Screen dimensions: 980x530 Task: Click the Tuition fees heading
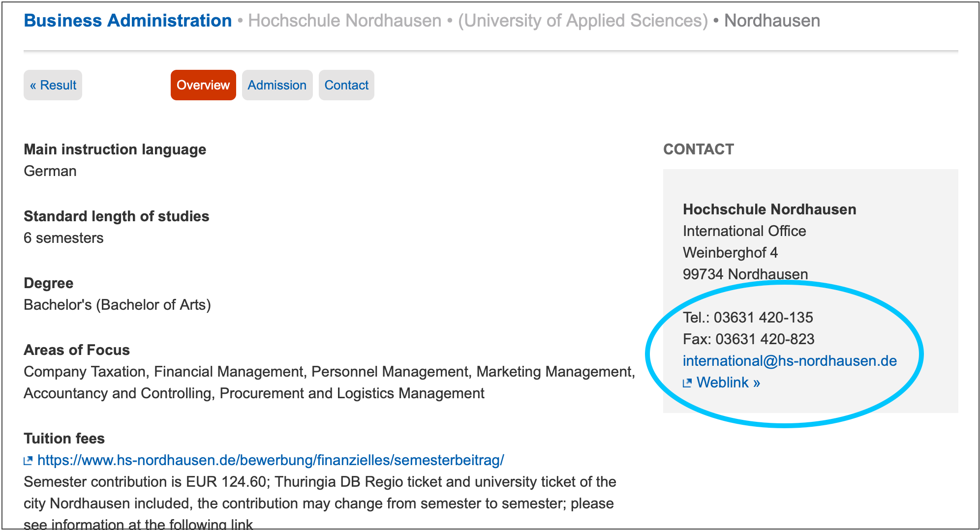click(64, 439)
